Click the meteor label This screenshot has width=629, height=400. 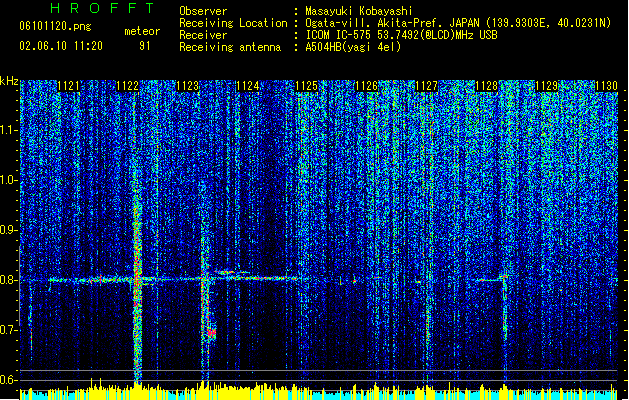[x=142, y=31]
